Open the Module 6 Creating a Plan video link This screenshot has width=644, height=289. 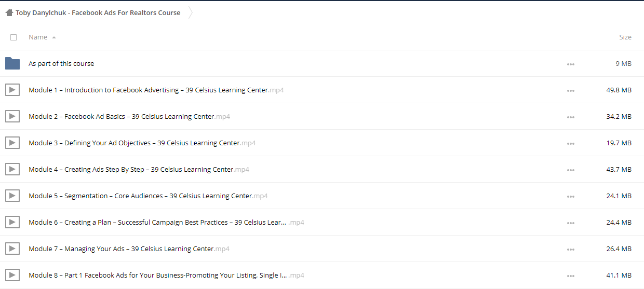tap(166, 222)
